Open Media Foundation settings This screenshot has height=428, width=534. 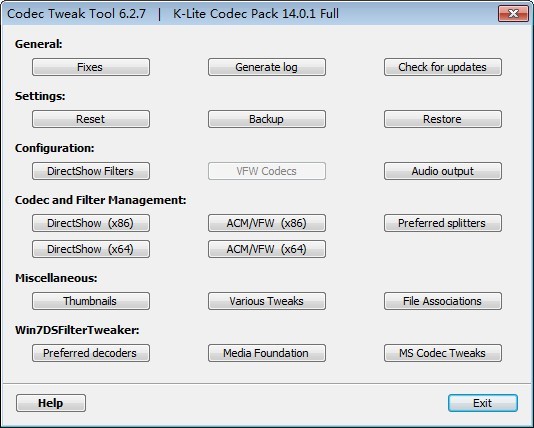tap(267, 353)
